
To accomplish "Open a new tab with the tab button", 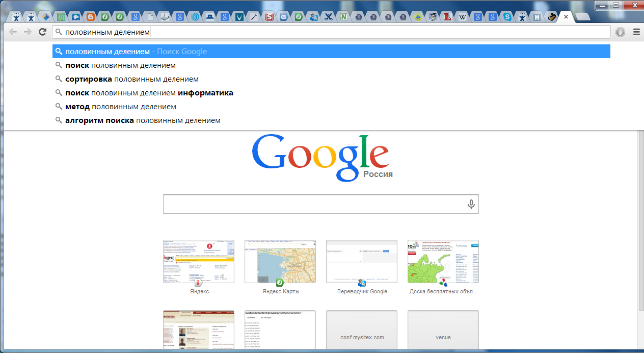I will pyautogui.click(x=582, y=17).
